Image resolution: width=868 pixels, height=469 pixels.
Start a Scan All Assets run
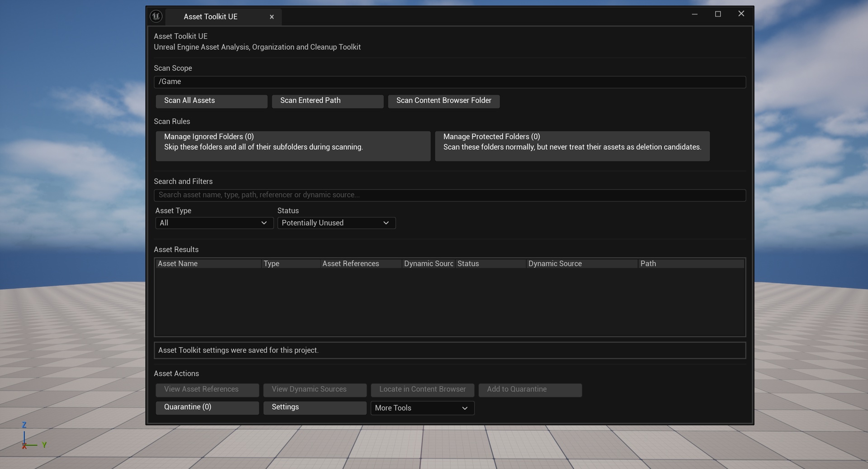pyautogui.click(x=212, y=101)
